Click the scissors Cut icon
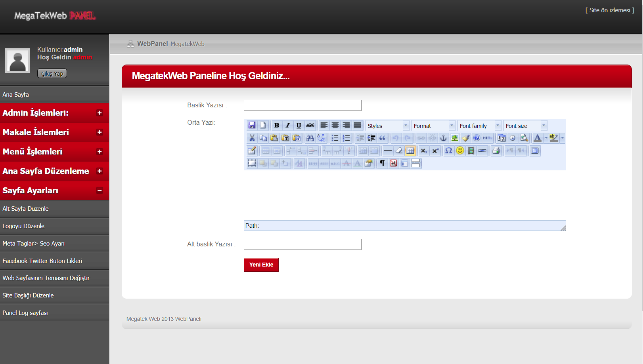Viewport: 643px width, 364px height. [x=252, y=138]
